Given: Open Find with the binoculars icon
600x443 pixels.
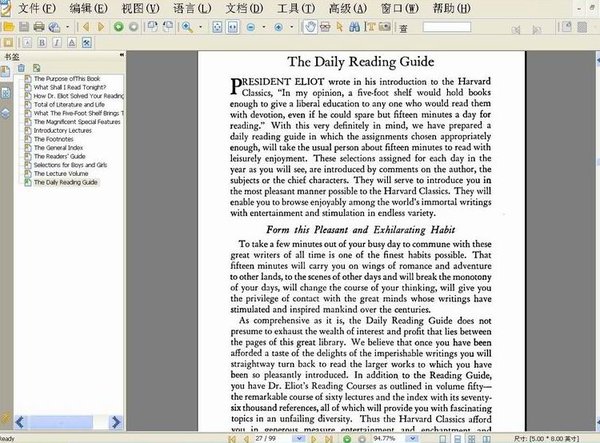Looking at the screenshot, I should 355,27.
